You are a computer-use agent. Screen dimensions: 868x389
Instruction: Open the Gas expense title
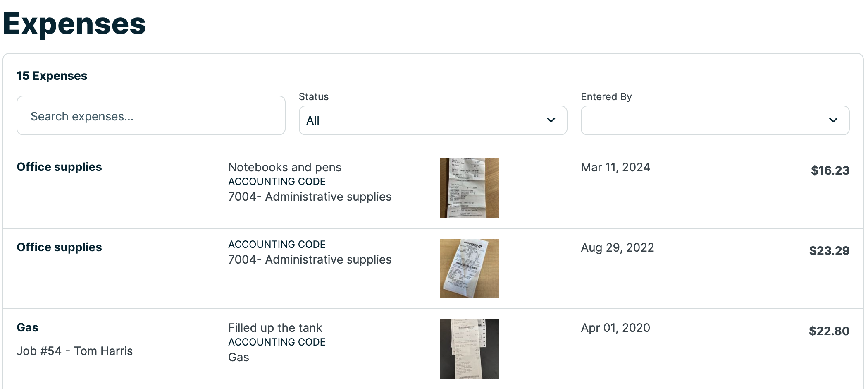click(x=27, y=327)
